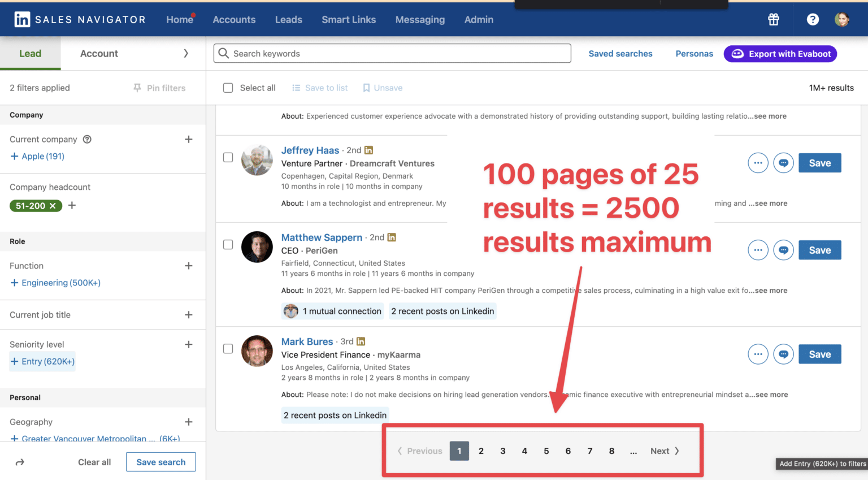This screenshot has height=480, width=868.
Task: Click the Save search button
Action: pos(160,462)
